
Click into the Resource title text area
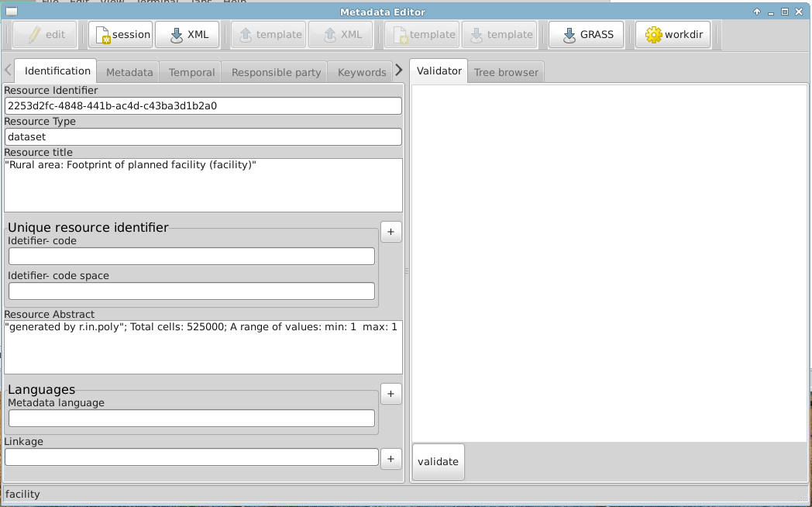point(203,185)
